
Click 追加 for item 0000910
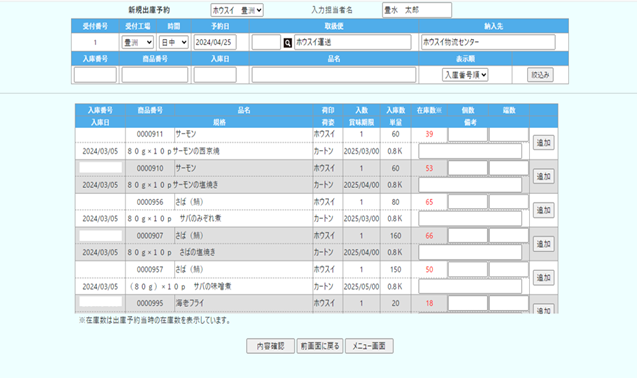544,176
